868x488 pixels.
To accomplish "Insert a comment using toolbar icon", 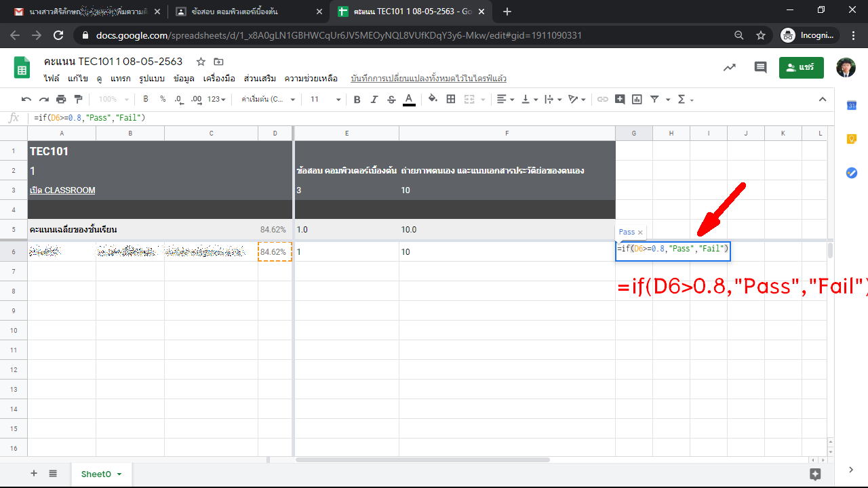I will 620,100.
